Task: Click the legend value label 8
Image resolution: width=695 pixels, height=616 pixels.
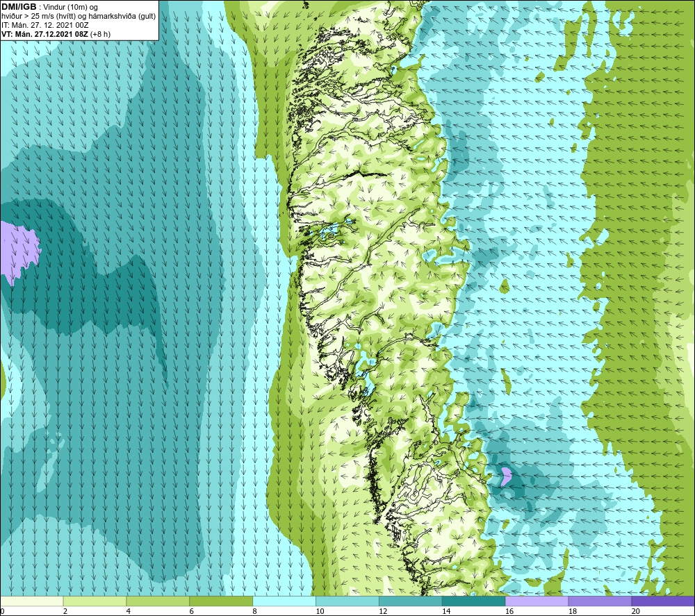Action: point(255,611)
